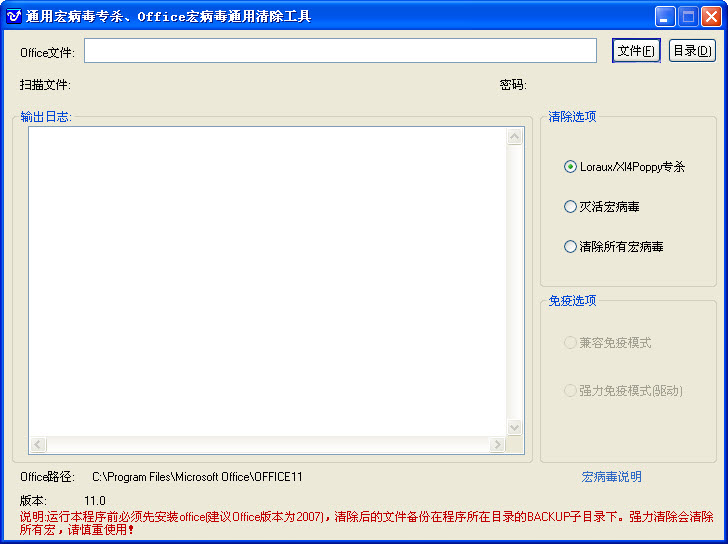728x544 pixels.
Task: Enable the 兼容免疫模式 radio option
Action: tap(571, 343)
